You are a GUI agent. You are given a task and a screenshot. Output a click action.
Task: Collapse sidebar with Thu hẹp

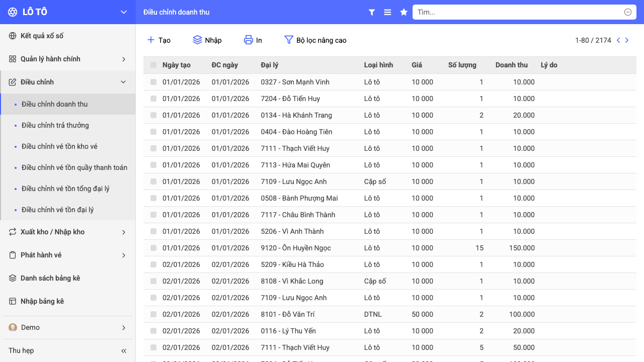click(68, 350)
